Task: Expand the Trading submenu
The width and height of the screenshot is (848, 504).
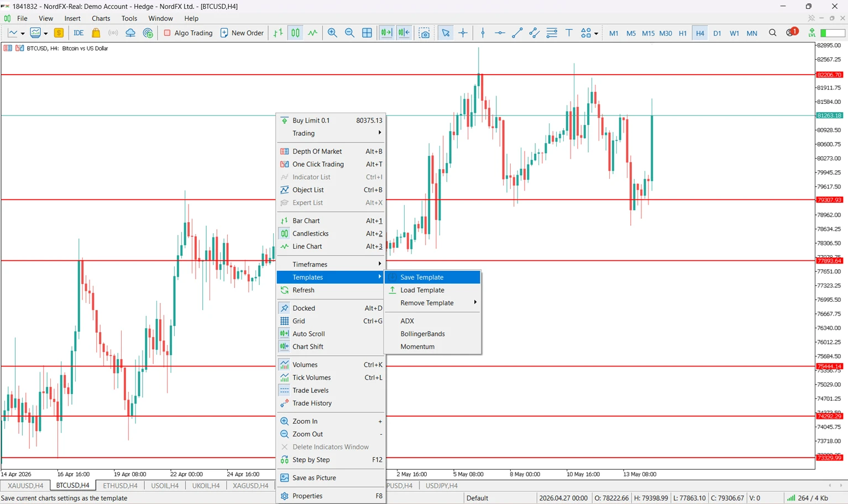Action: (331, 133)
